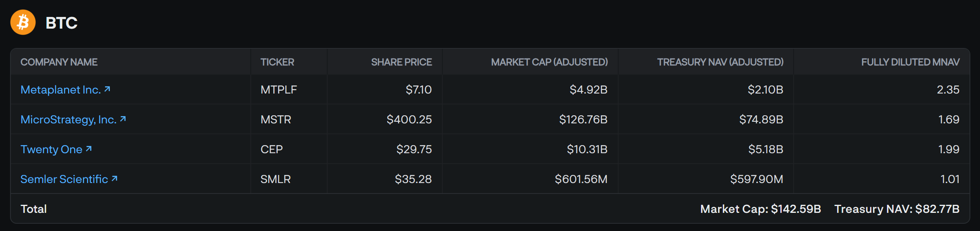The width and height of the screenshot is (980, 231).
Task: Sort table by Share Price header
Action: pos(401,62)
